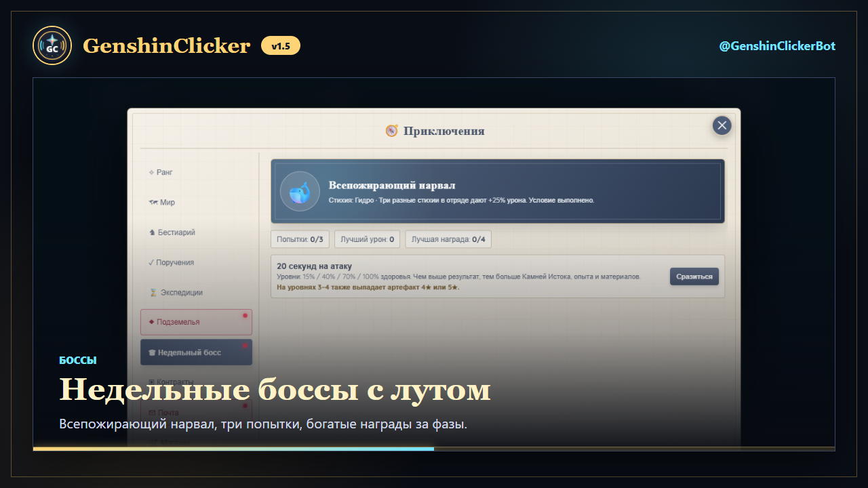Click the red notification dot on Подземелья
This screenshot has width=868, height=488.
coord(245,315)
